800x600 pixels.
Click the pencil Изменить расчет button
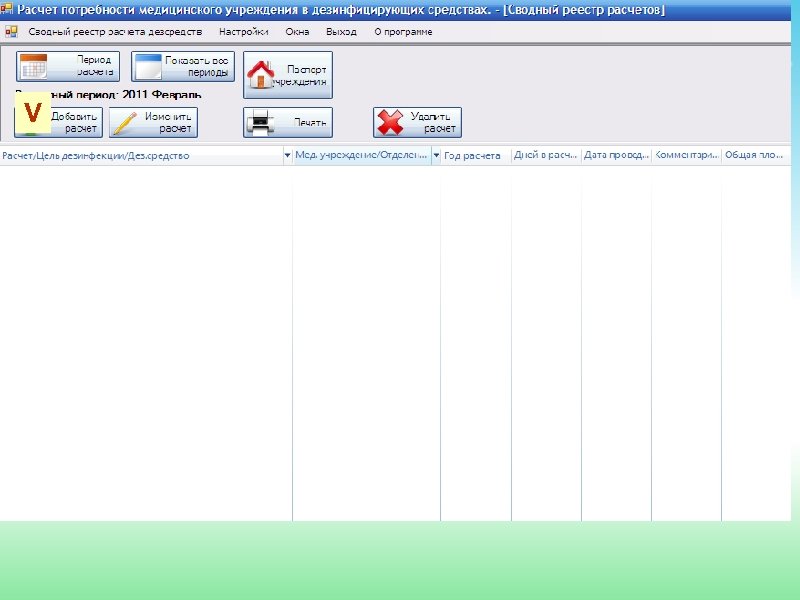154,122
